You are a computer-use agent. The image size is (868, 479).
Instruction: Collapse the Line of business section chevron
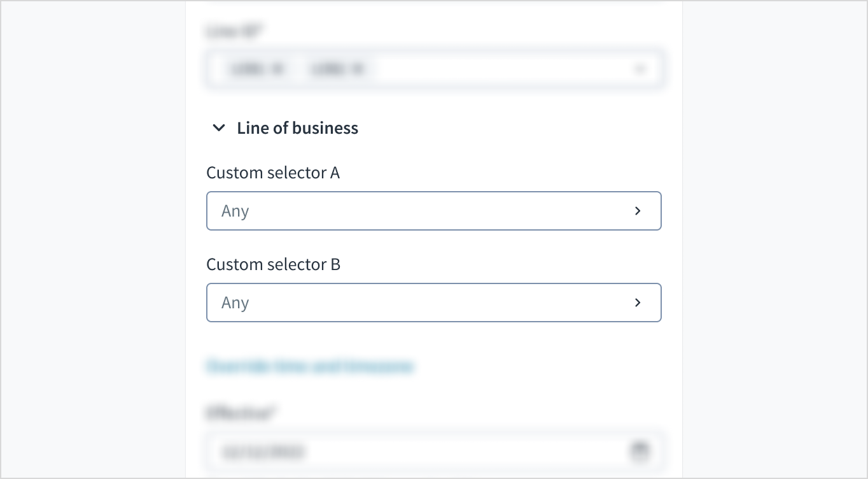219,128
